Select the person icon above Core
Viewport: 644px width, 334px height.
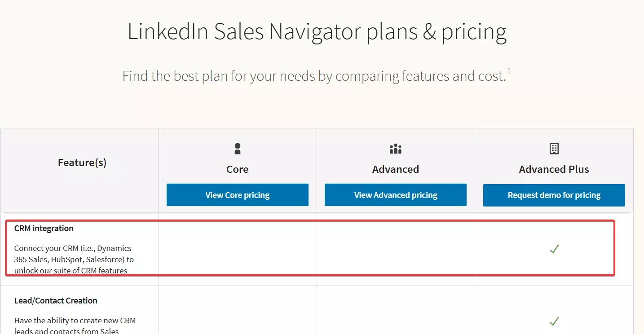tap(237, 148)
